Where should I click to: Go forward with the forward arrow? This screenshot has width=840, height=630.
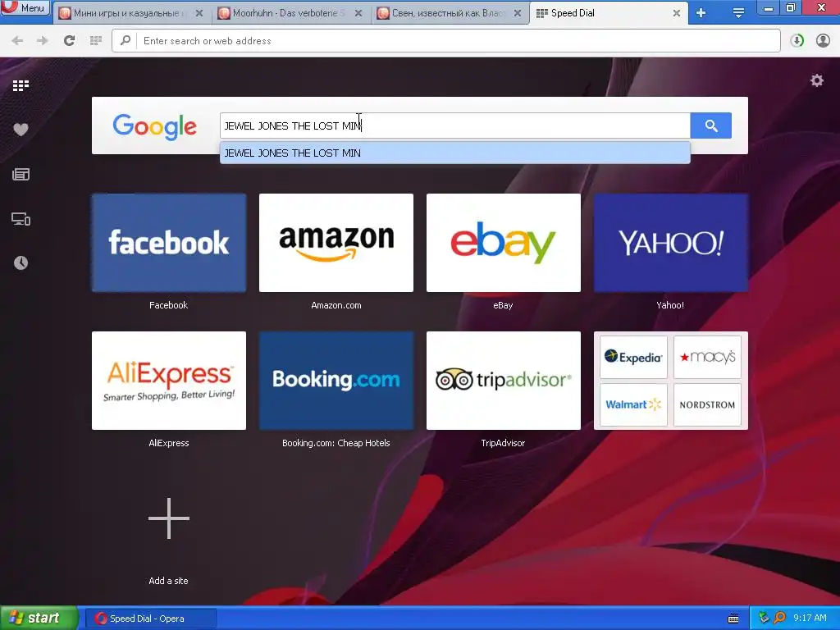43,41
